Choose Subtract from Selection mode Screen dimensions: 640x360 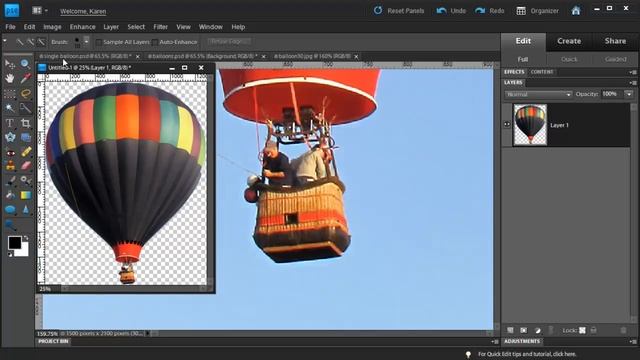pos(42,42)
